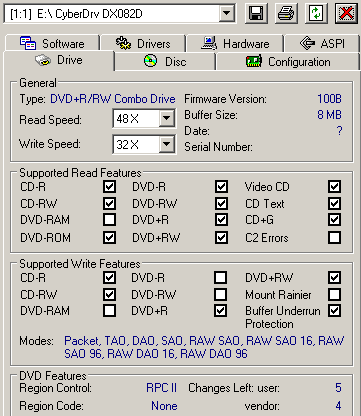Viewport: 361px width, 416px height.
Task: Toggle DVD-RAM write feature checkbox
Action: click(x=109, y=311)
